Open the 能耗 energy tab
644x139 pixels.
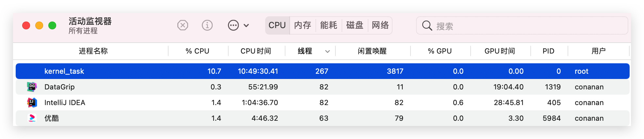click(x=329, y=25)
